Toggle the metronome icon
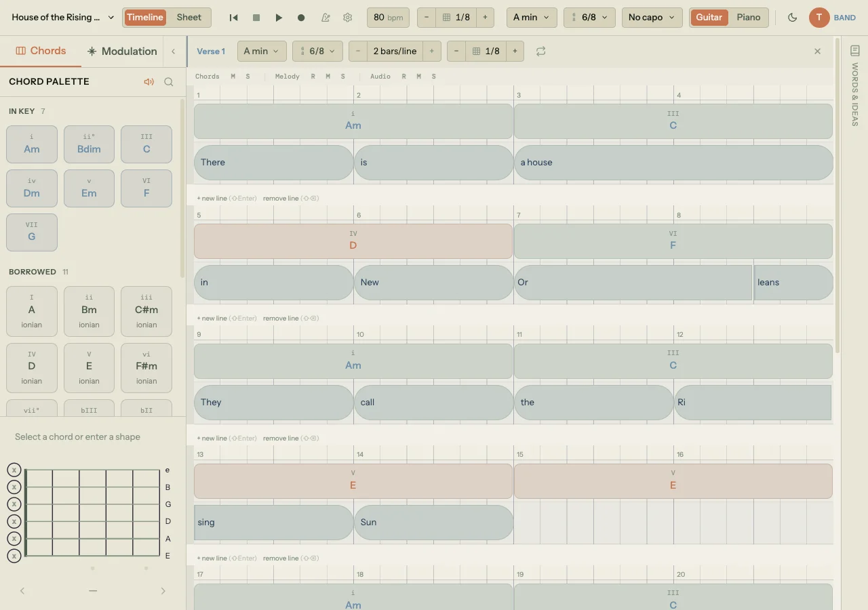 324,18
